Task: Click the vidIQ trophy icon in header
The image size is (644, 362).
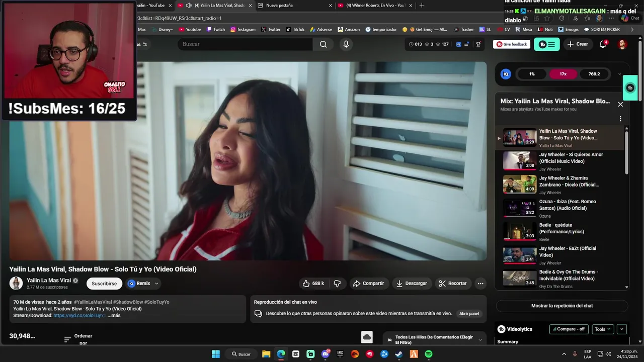Action: tap(478, 44)
